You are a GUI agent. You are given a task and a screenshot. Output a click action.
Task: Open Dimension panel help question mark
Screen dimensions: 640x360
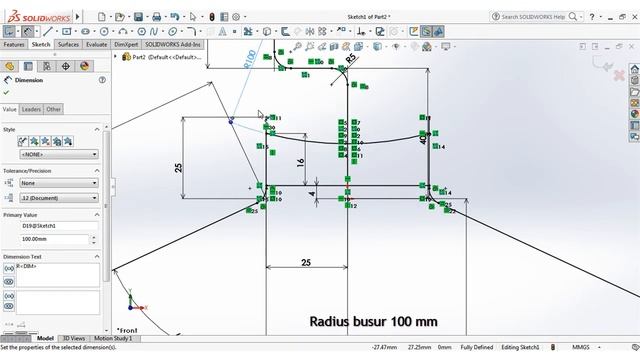click(102, 80)
